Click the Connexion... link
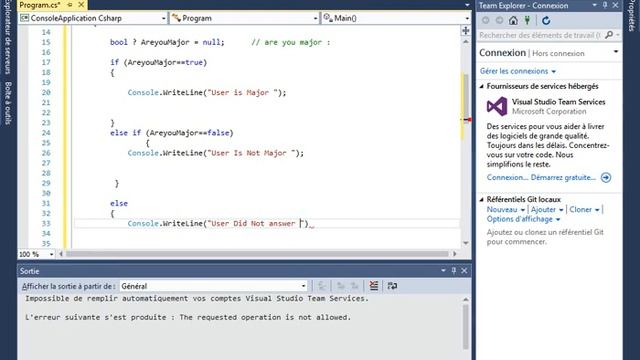The height and width of the screenshot is (360, 640). coord(507,178)
